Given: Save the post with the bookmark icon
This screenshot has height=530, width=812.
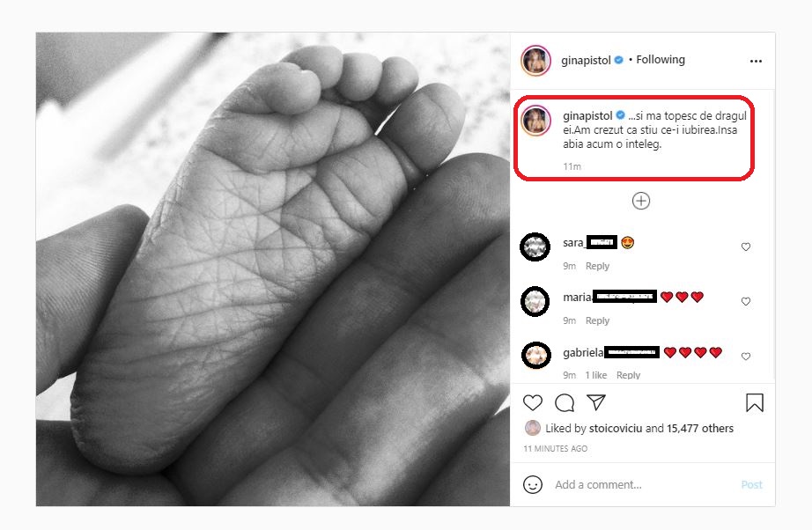Looking at the screenshot, I should pyautogui.click(x=754, y=403).
